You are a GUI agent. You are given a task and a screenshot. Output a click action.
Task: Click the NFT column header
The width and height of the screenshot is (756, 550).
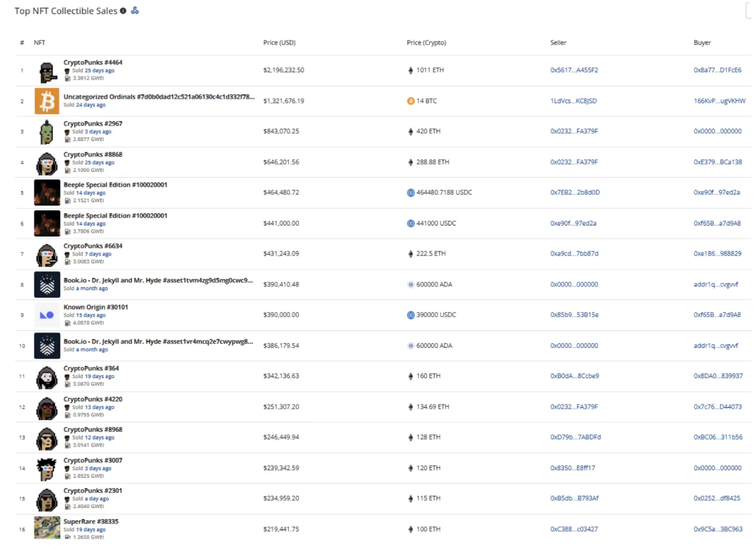(x=39, y=43)
